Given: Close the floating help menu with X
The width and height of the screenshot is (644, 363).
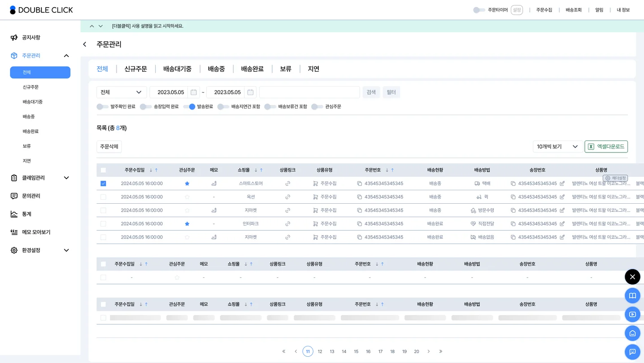Looking at the screenshot, I should pyautogui.click(x=632, y=277).
